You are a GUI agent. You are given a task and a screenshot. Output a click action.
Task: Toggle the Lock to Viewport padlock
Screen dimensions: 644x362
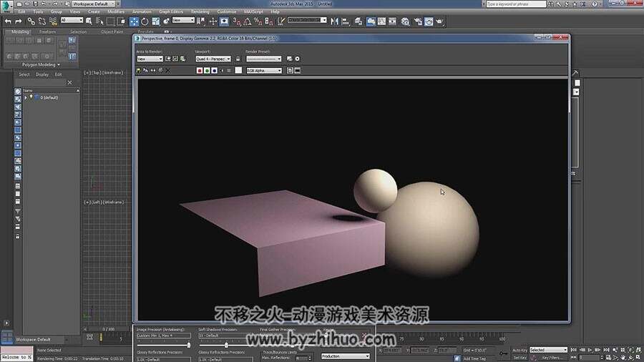tap(238, 59)
